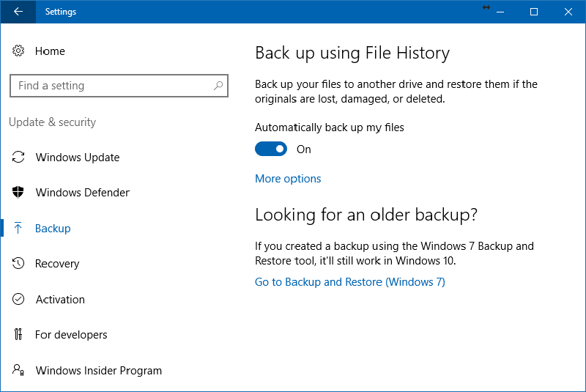The width and height of the screenshot is (586, 392).
Task: Click the Windows Update refresh icon
Action: [18, 158]
